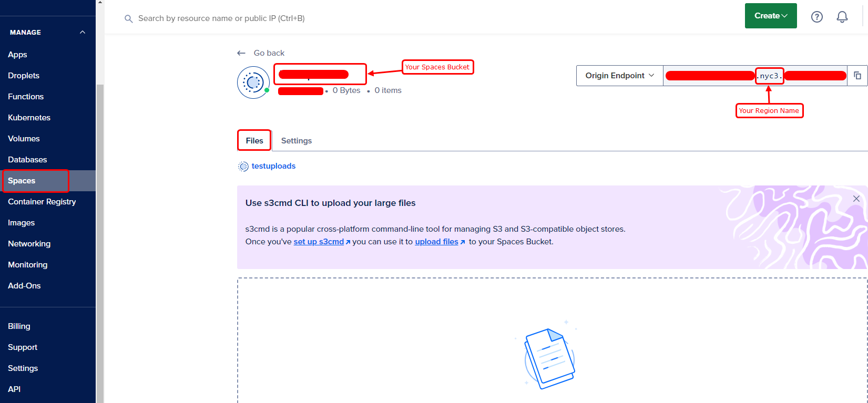Open the testuploads folder

[x=273, y=166]
